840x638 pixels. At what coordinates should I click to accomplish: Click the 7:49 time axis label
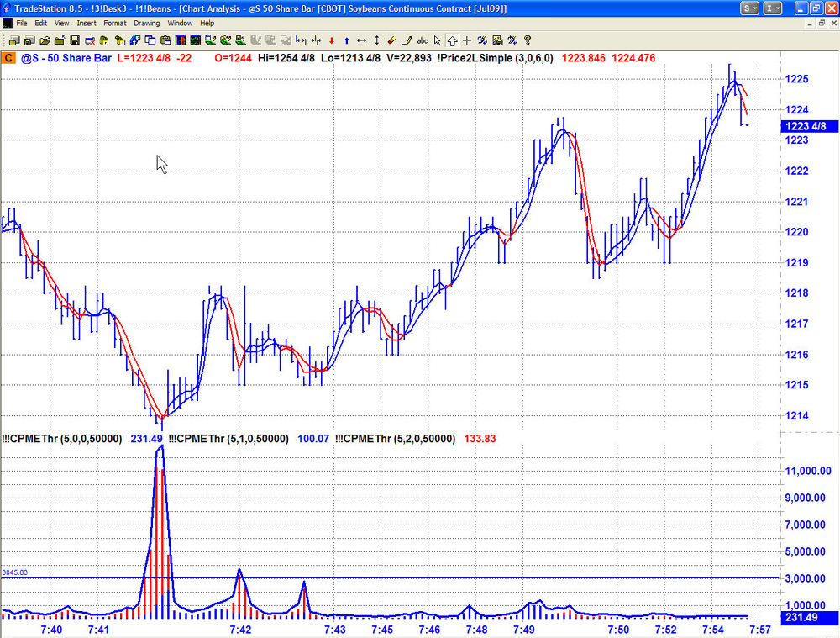click(x=524, y=630)
